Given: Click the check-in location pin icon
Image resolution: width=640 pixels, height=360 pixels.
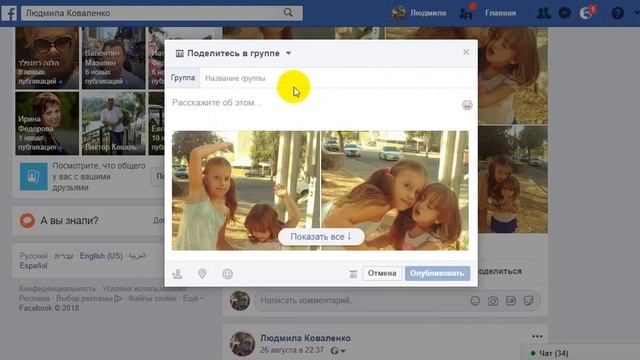Looking at the screenshot, I should (x=202, y=274).
